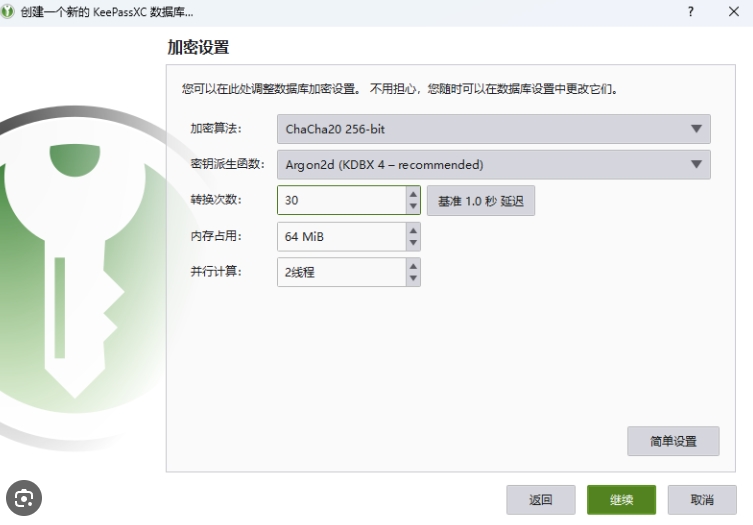This screenshot has width=753, height=525.
Task: Click the 加密设置 heading
Action: 198,47
